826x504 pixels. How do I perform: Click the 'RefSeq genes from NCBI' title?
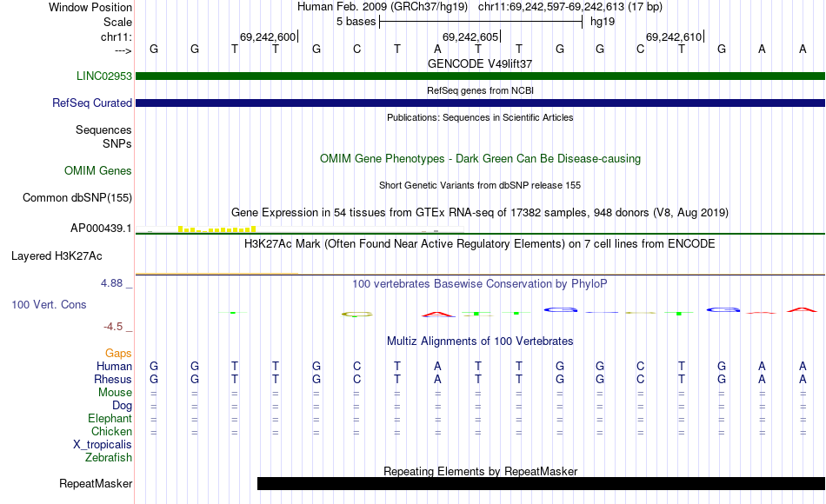pos(480,90)
